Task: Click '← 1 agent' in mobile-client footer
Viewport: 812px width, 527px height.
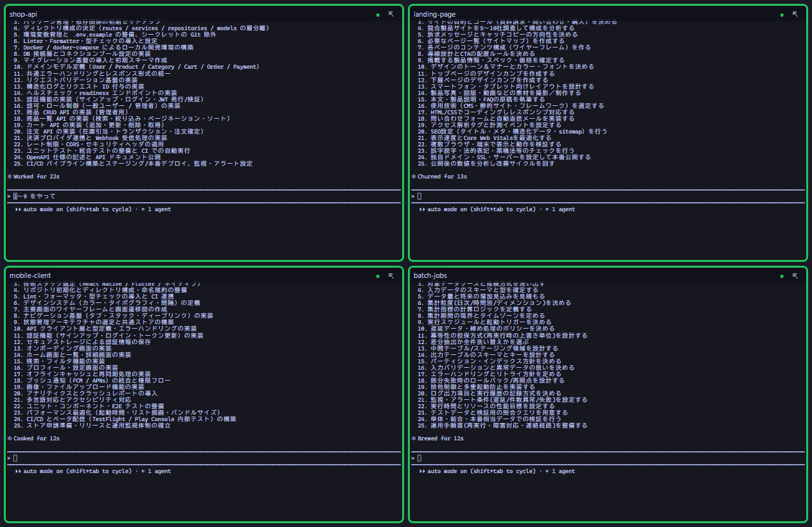Action: click(156, 471)
